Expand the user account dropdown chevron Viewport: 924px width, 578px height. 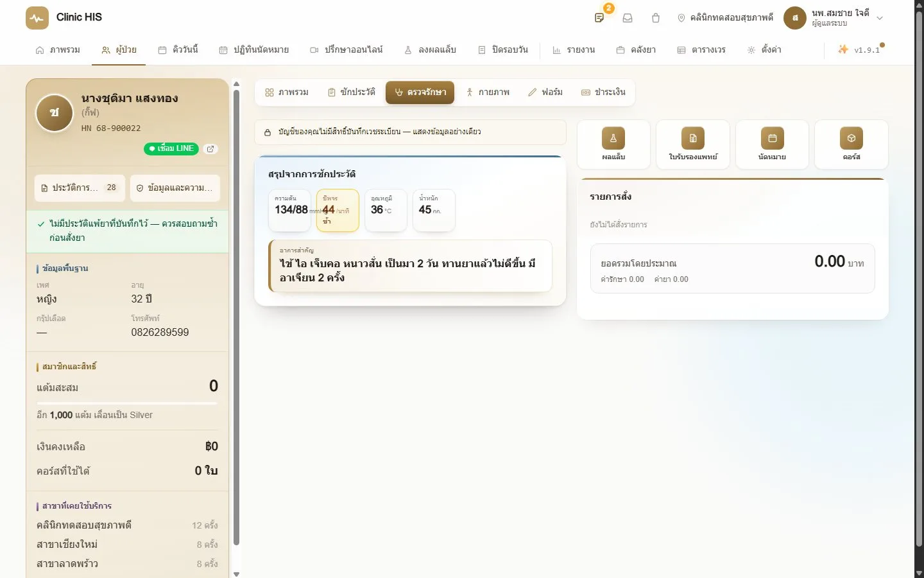tap(880, 18)
